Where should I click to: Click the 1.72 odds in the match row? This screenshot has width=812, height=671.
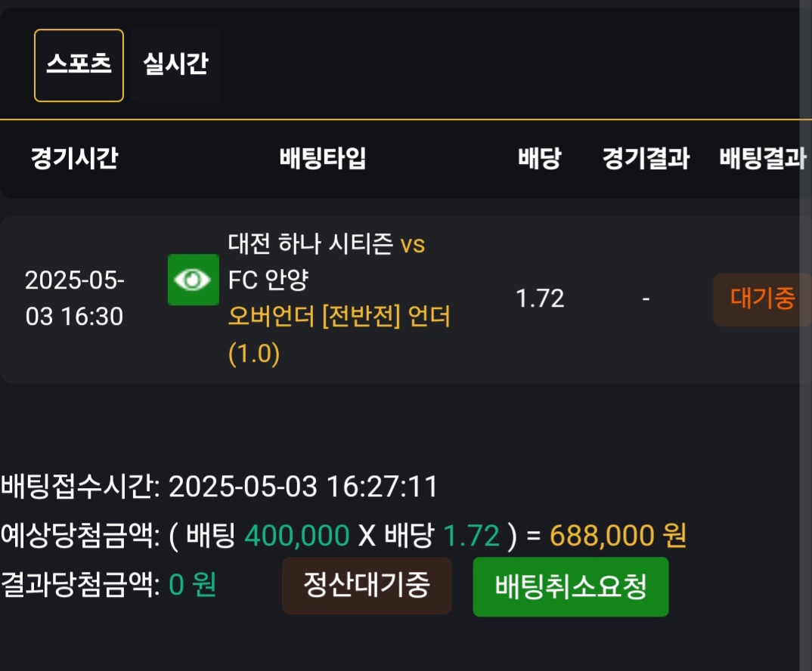coord(540,298)
